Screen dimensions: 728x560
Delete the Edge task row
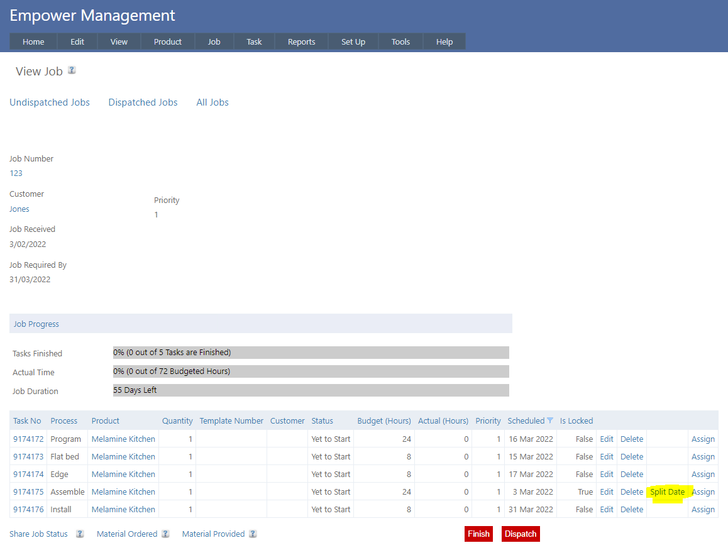[x=631, y=475]
